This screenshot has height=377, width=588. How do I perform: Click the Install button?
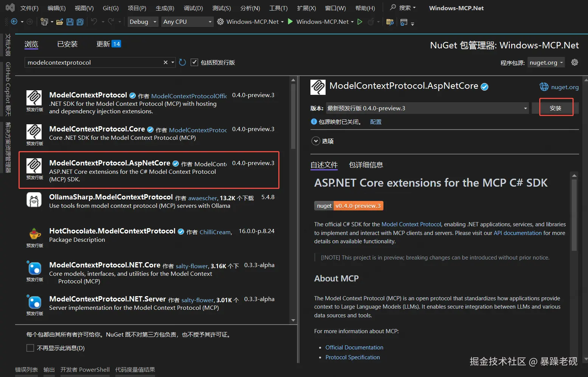tap(556, 108)
